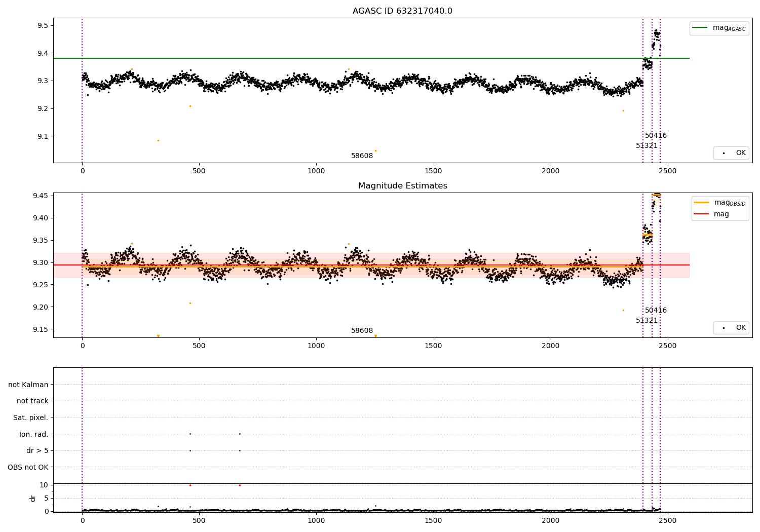Click the 9.5 tick label in AGASC ID plot
The width and height of the screenshot is (760, 532).
(x=43, y=25)
